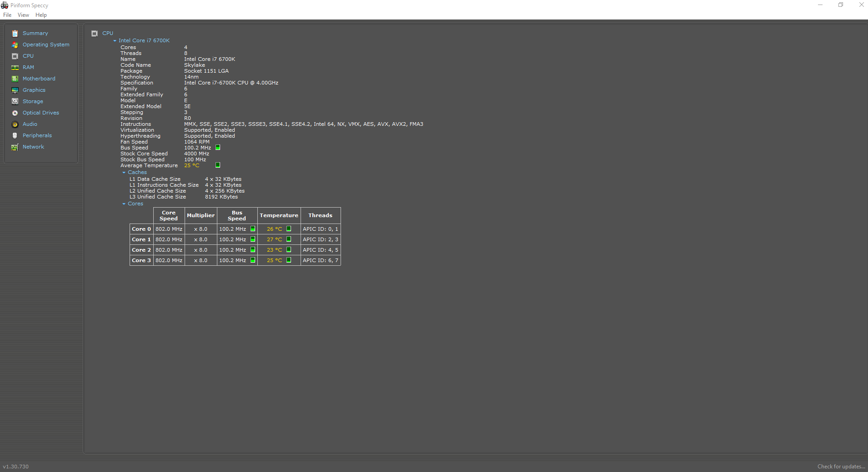Select the Network section icon

pyautogui.click(x=15, y=146)
